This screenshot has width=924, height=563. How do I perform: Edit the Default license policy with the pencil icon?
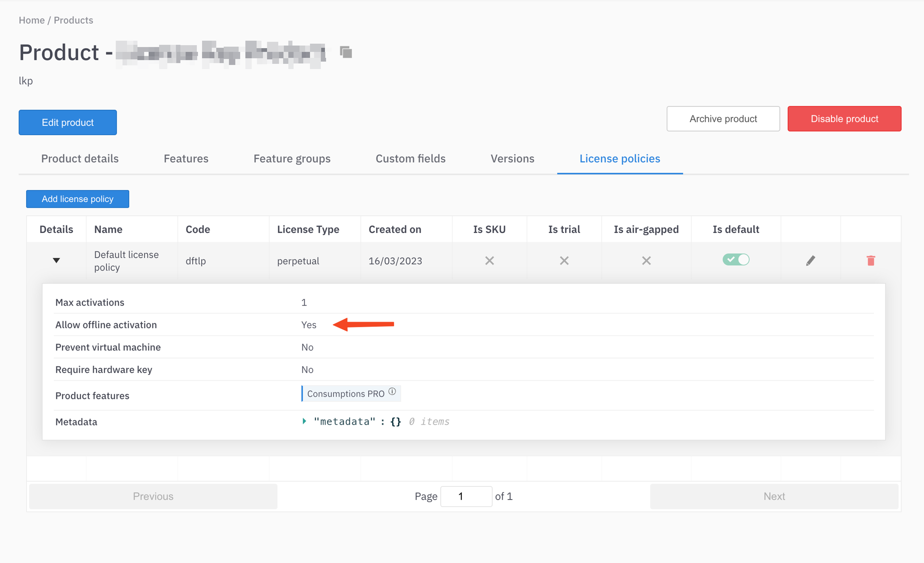[810, 261]
